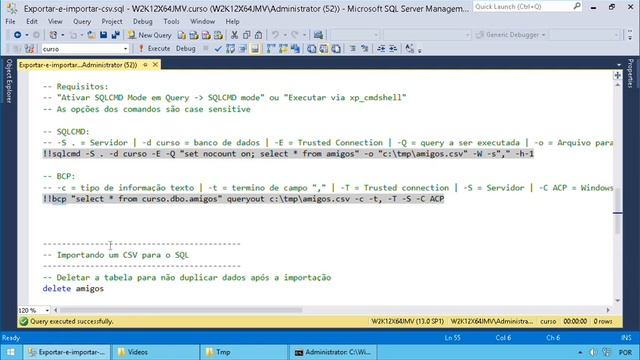Expand the Properties side panel
This screenshot has width=640, height=360.
coord(631,73)
